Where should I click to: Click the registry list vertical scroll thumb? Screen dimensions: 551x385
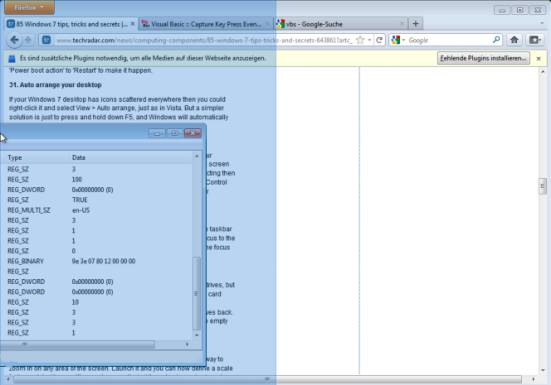(196, 293)
